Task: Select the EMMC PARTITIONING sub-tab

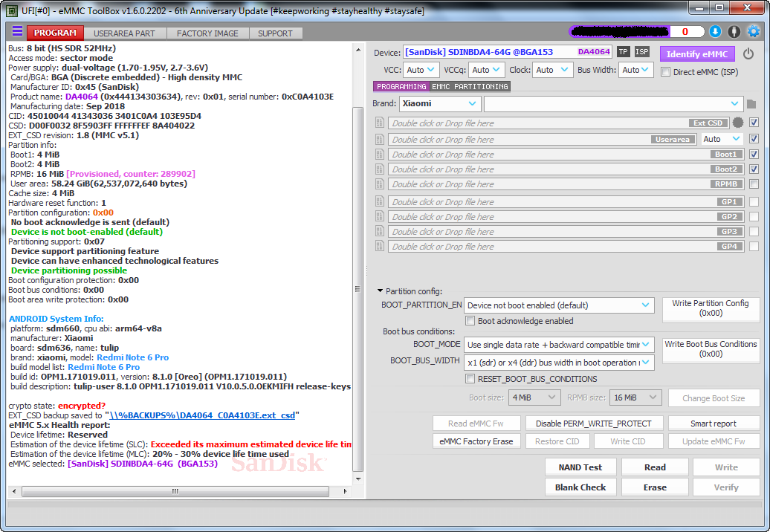Action: click(470, 86)
